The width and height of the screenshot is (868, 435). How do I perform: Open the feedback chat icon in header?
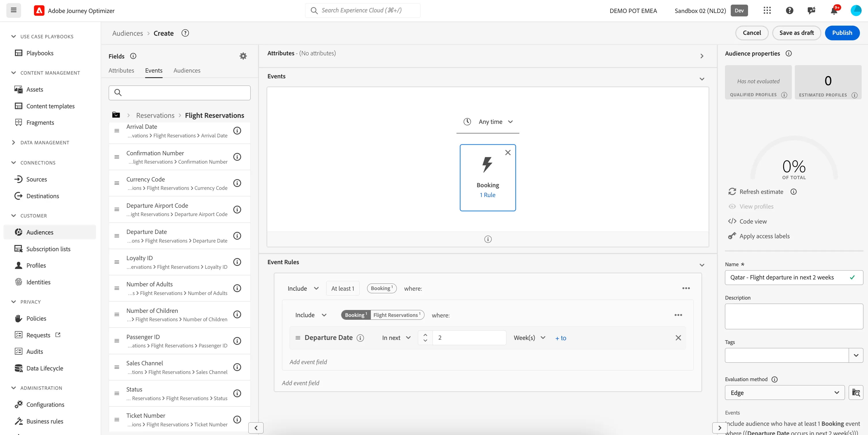[x=811, y=10]
